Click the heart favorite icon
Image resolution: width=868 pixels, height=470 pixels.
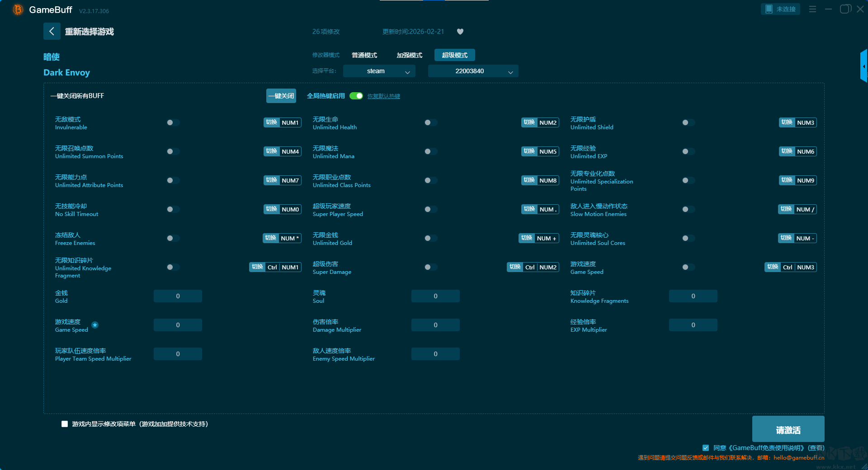pyautogui.click(x=460, y=32)
